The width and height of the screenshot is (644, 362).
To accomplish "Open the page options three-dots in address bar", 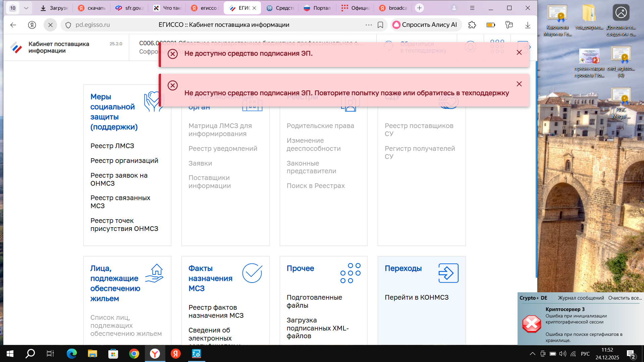I will (369, 25).
